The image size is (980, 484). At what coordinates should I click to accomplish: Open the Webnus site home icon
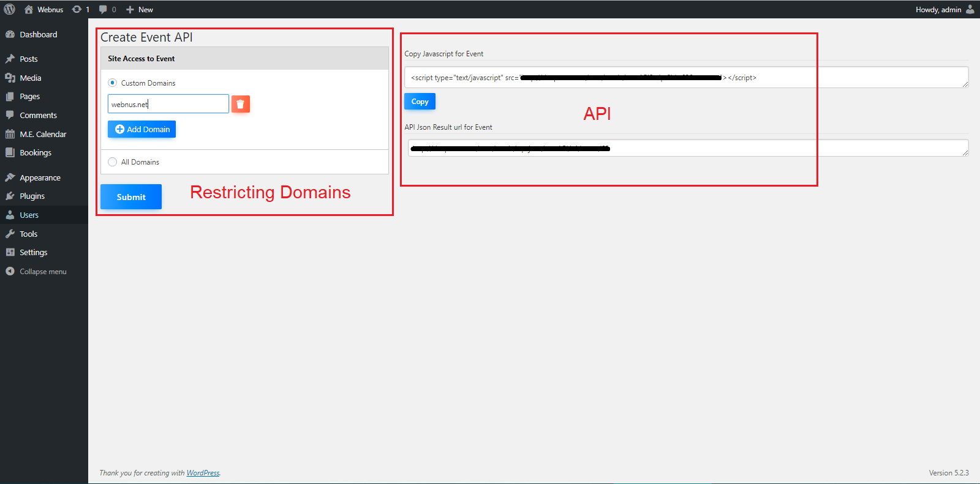point(28,9)
